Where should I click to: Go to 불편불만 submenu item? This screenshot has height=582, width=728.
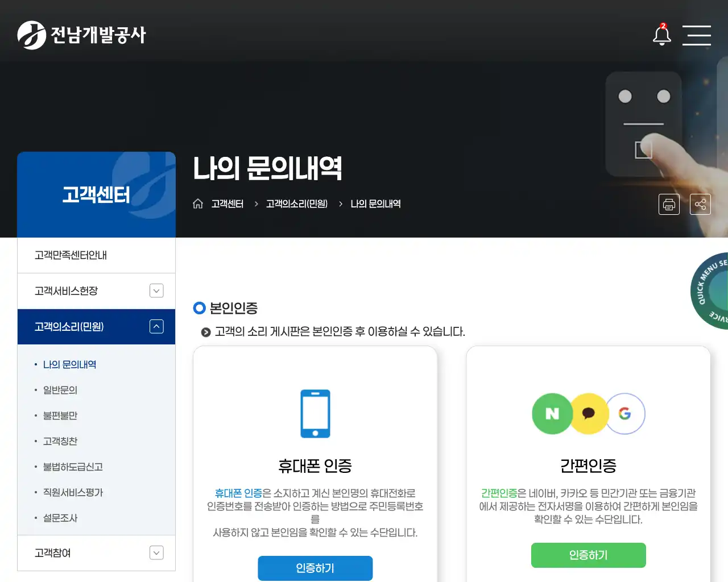60,415
